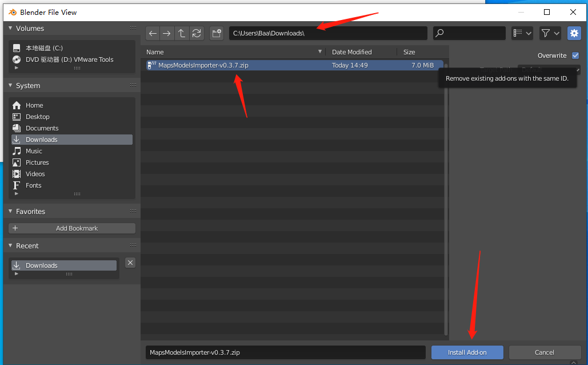Screen dimensions: 588x365
Task: Click the Install Add-on button
Action: [x=467, y=352]
